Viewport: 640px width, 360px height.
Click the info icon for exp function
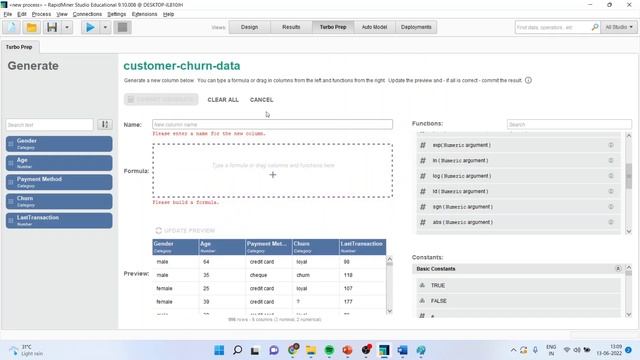611,145
